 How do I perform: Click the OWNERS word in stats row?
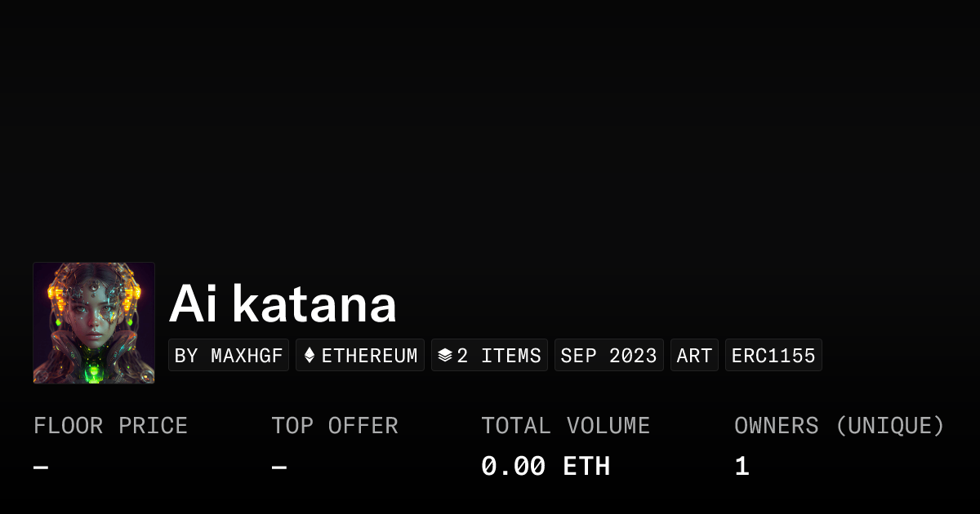click(776, 426)
